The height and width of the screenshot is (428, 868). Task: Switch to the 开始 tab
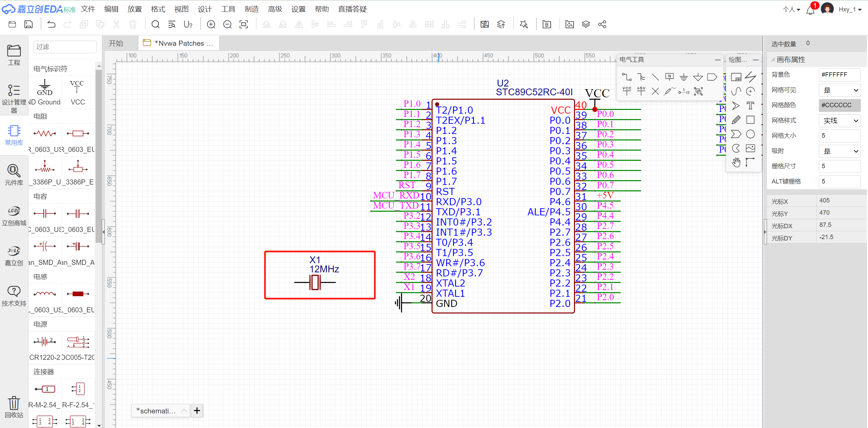tap(116, 43)
